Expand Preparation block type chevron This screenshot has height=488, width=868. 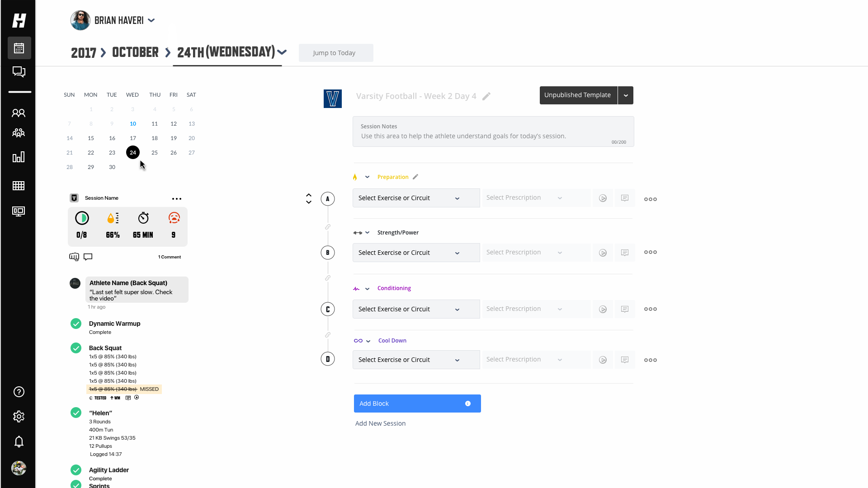click(367, 177)
